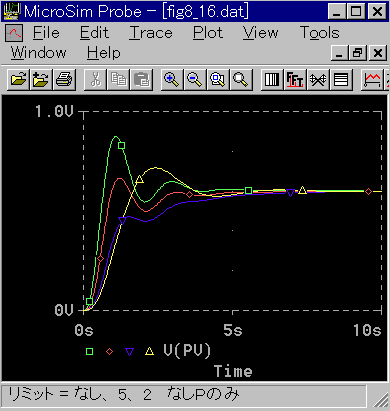Screen dimensions: 390x411
Task: Minimize the inner fig8_16.dat document window
Action: [339, 53]
